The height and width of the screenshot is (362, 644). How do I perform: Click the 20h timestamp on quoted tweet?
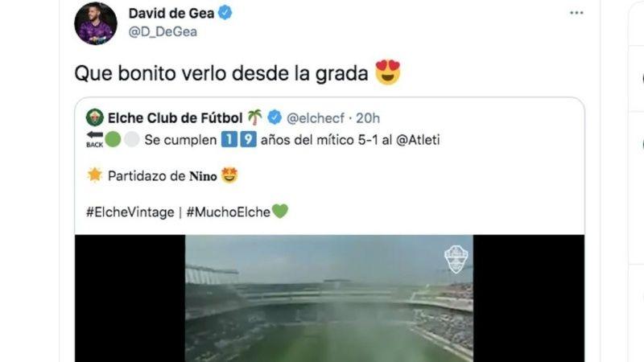[x=368, y=118]
